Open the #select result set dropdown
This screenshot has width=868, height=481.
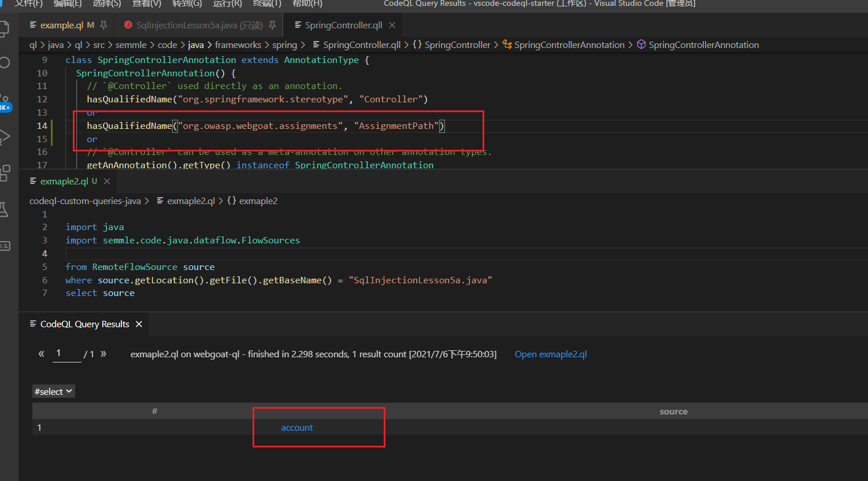(x=54, y=392)
